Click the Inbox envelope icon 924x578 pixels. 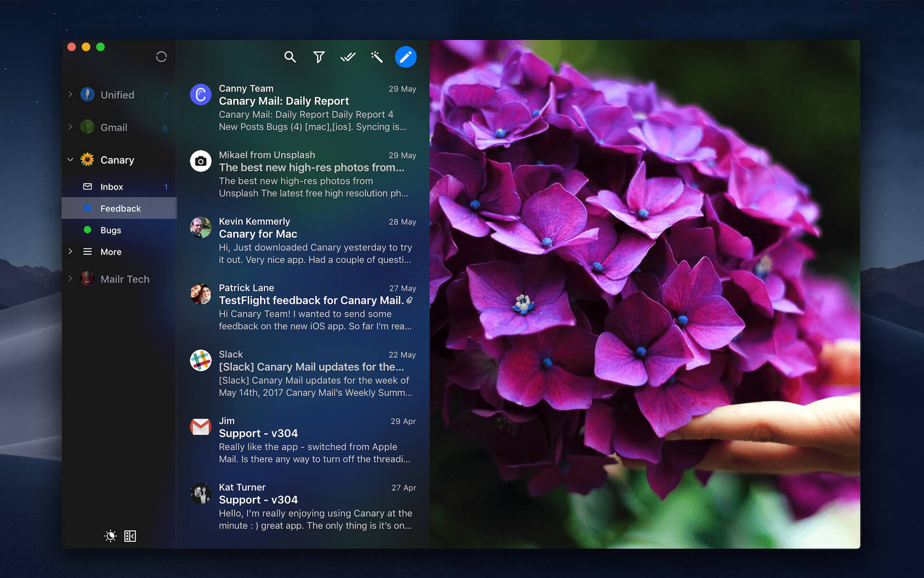coord(87,186)
